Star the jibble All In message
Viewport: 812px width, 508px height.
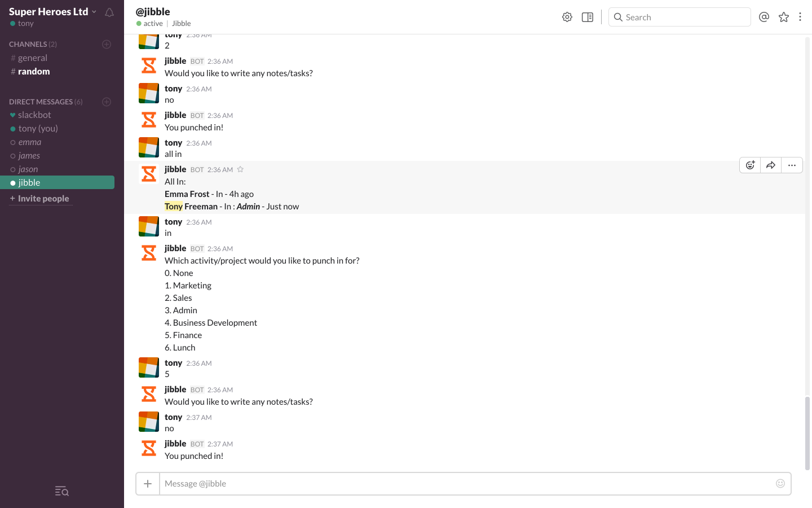pos(240,169)
